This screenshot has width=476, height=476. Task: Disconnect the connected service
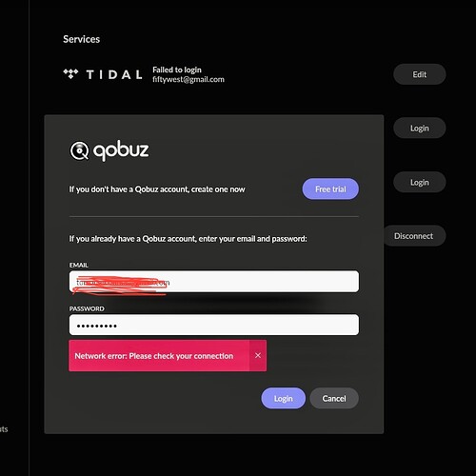click(415, 236)
